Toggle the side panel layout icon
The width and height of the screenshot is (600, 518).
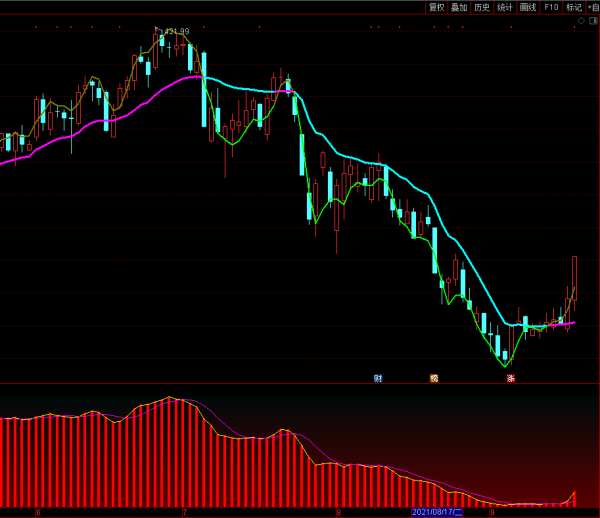(593, 20)
